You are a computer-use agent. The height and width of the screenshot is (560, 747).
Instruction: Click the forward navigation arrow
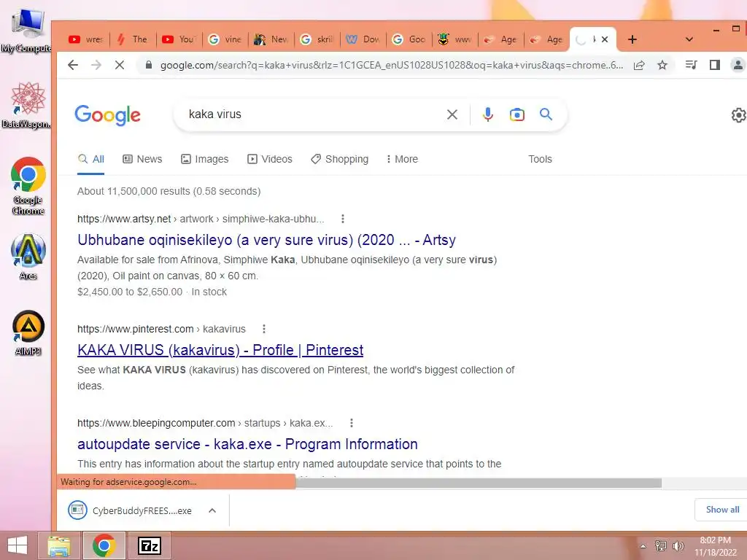click(x=96, y=65)
